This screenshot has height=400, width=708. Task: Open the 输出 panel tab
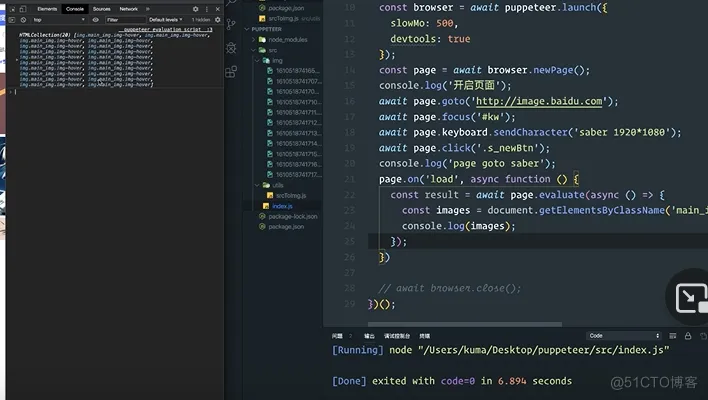coord(369,336)
